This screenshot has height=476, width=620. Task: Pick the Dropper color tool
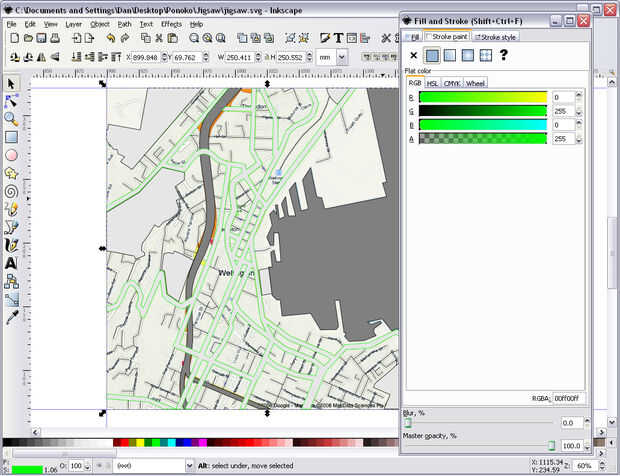(12, 317)
